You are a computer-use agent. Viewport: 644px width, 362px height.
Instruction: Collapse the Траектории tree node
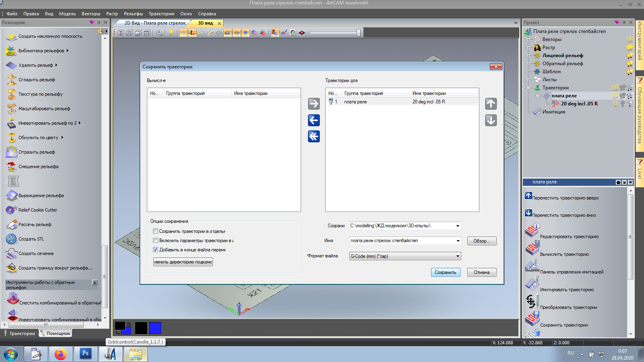(528, 88)
